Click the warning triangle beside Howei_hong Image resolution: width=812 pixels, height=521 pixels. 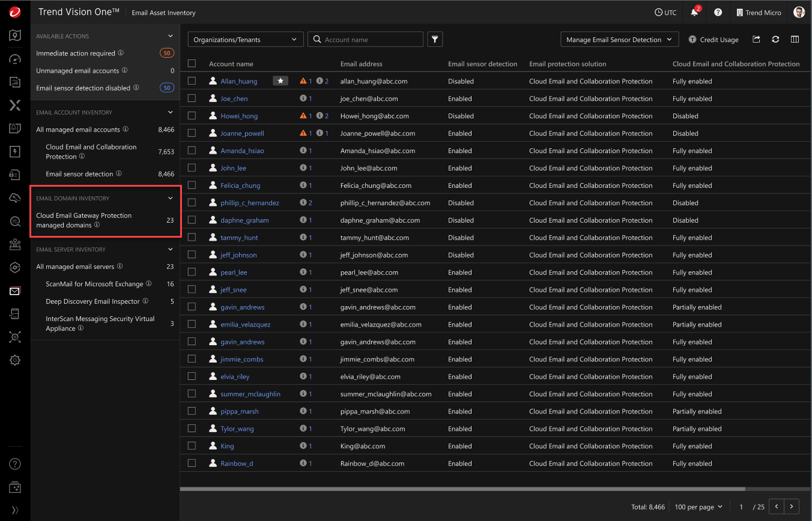(x=303, y=115)
